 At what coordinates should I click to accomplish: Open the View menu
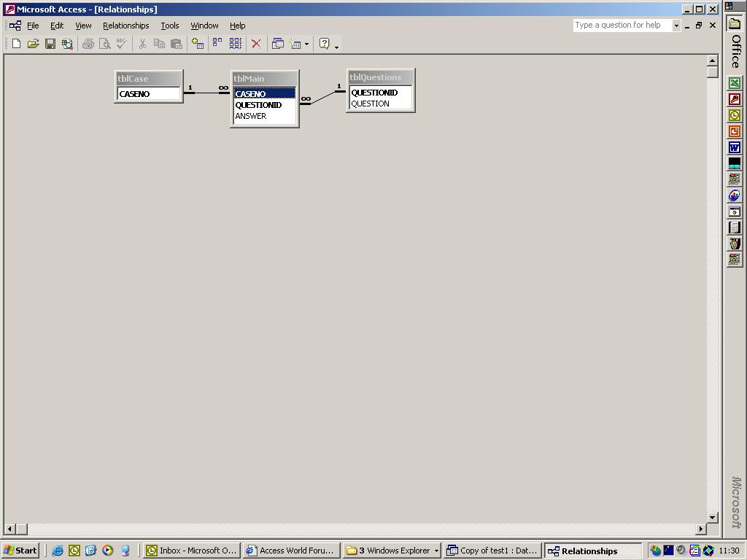pyautogui.click(x=83, y=26)
